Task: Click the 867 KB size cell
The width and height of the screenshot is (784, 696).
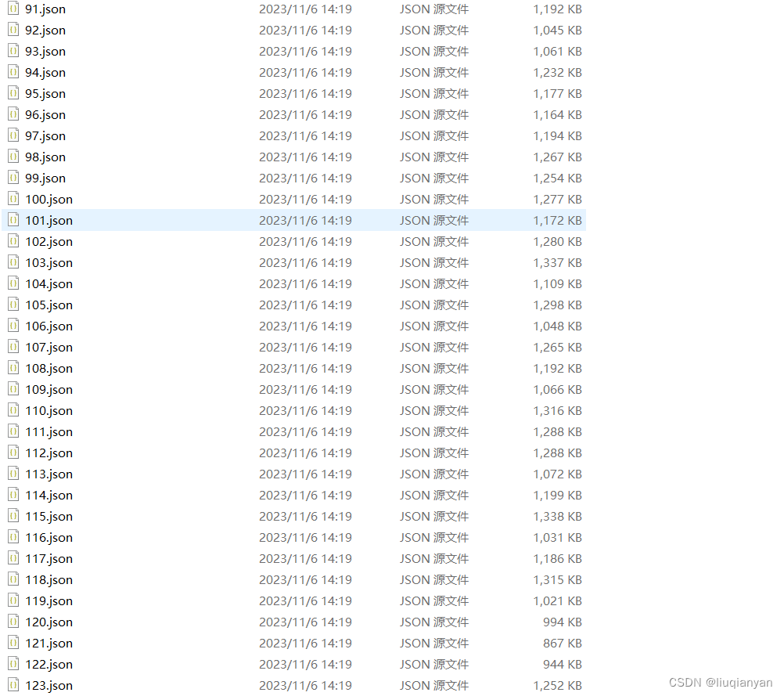Action: (x=563, y=643)
